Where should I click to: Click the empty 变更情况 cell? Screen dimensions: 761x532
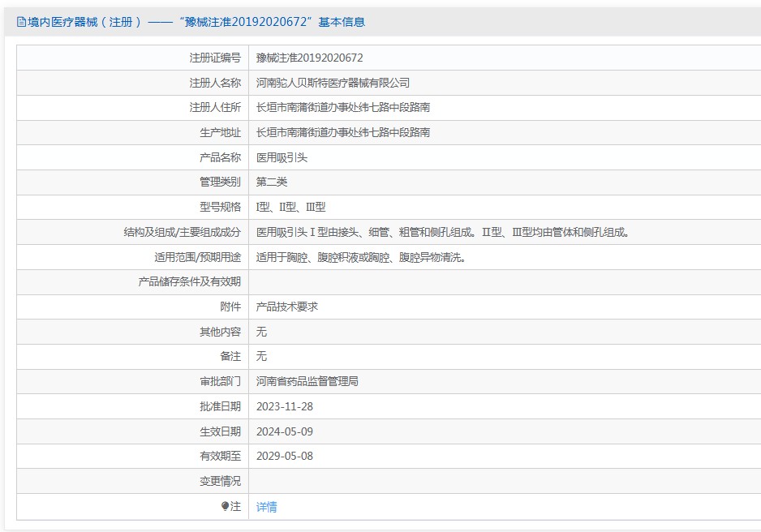click(503, 481)
